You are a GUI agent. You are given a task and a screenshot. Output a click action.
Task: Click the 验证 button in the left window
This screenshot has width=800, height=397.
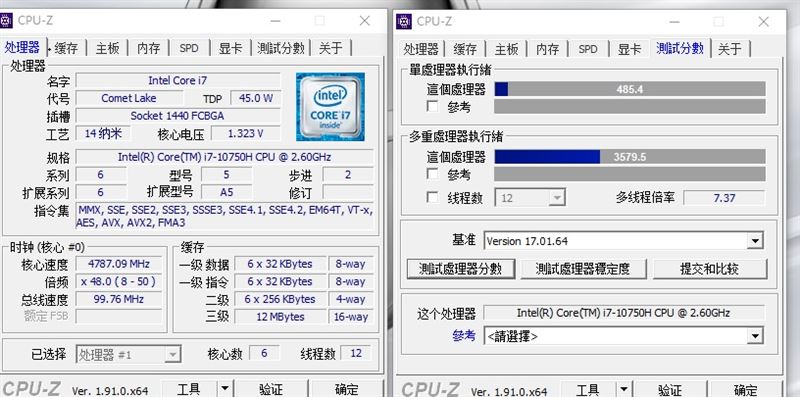(x=271, y=389)
